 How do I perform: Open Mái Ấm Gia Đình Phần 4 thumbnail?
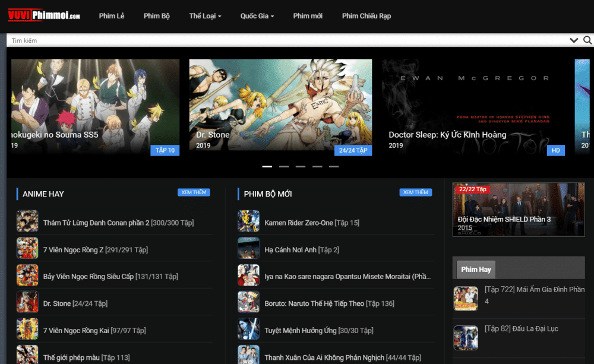(x=465, y=299)
